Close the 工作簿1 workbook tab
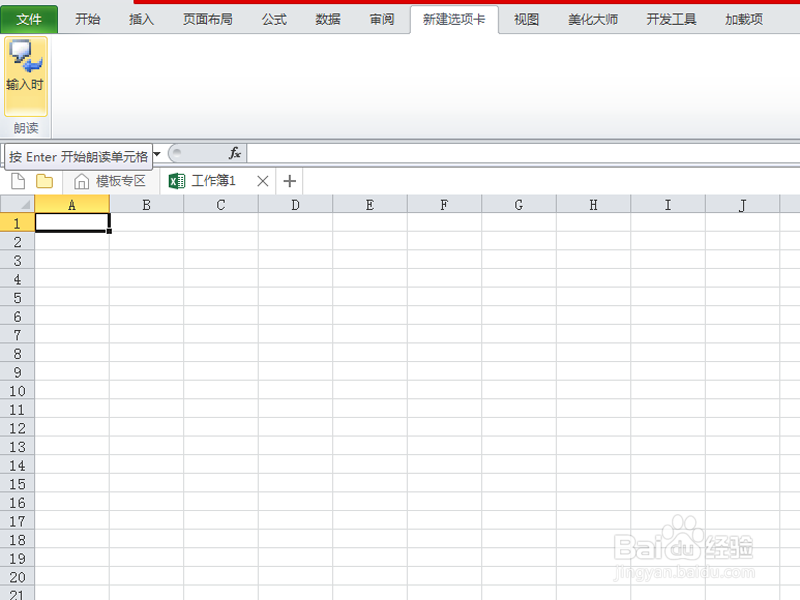Viewport: 800px width, 600px height. coord(263,181)
